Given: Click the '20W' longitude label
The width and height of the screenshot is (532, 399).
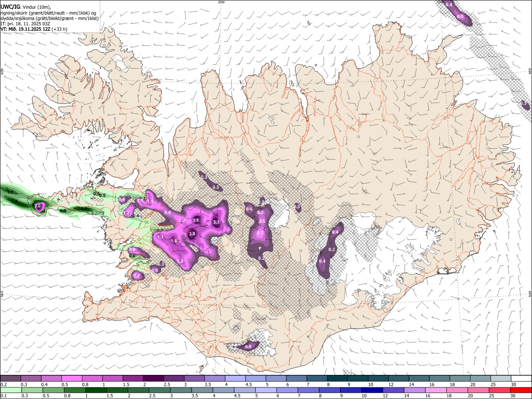Looking at the screenshot, I should (221, 2).
